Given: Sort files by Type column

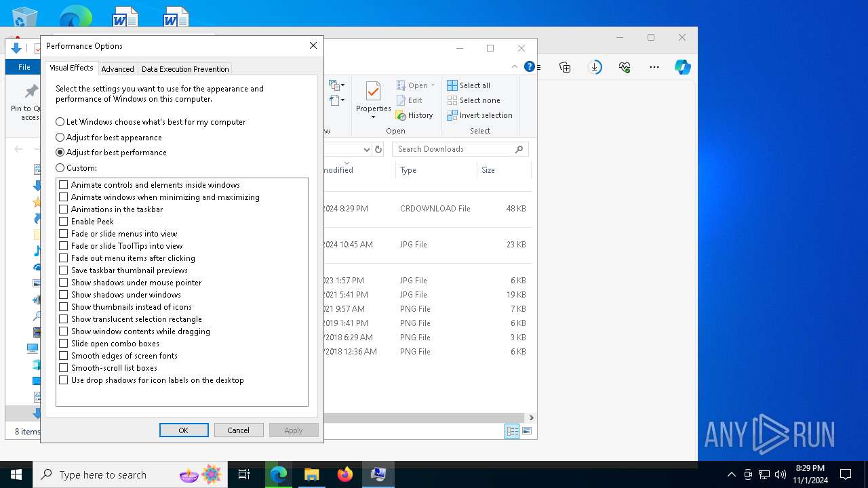Looking at the screenshot, I should click(x=436, y=170).
